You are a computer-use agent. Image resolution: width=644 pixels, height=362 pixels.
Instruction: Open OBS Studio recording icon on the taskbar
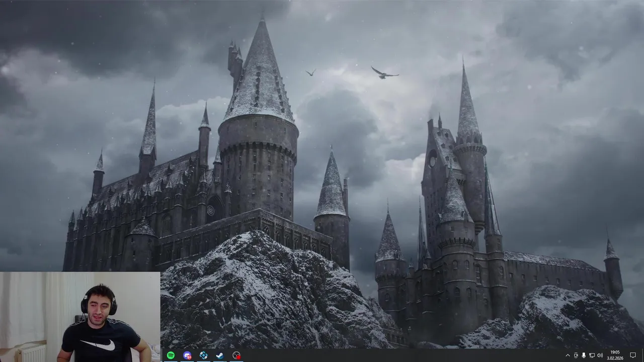click(236, 355)
